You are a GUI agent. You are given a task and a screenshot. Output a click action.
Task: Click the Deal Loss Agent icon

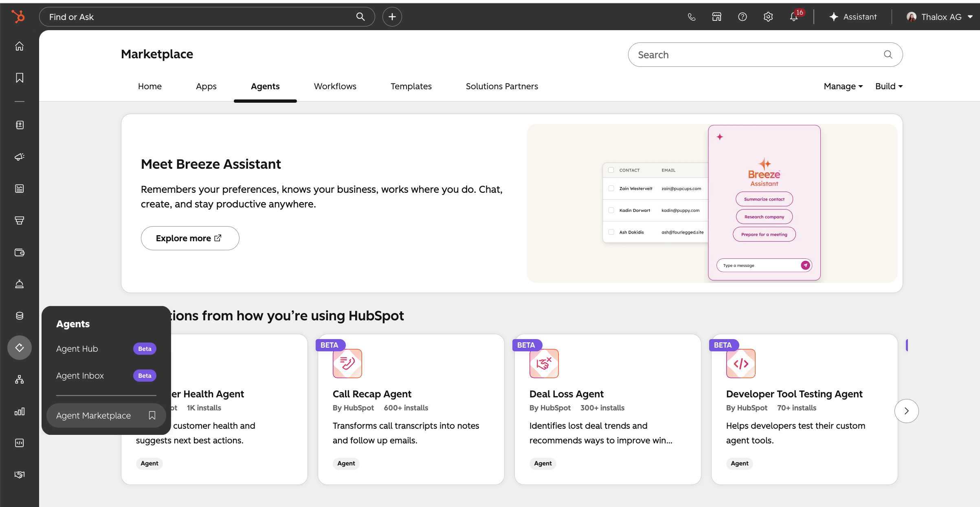tap(544, 364)
